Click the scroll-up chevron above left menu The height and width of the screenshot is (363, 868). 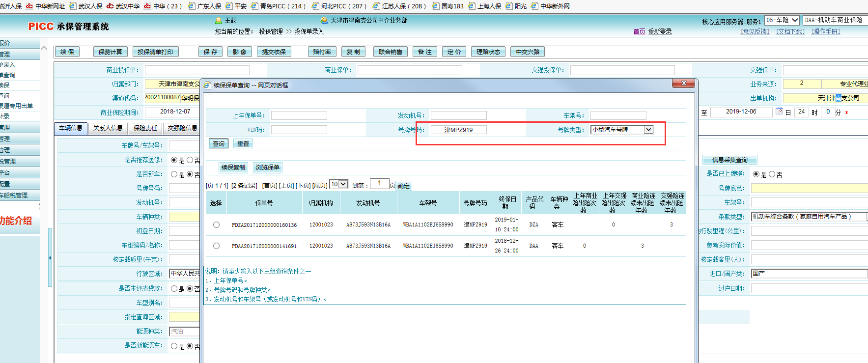[x=44, y=48]
